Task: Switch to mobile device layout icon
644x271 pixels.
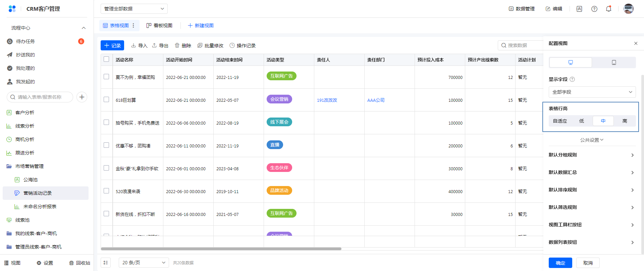Action: coord(614,62)
